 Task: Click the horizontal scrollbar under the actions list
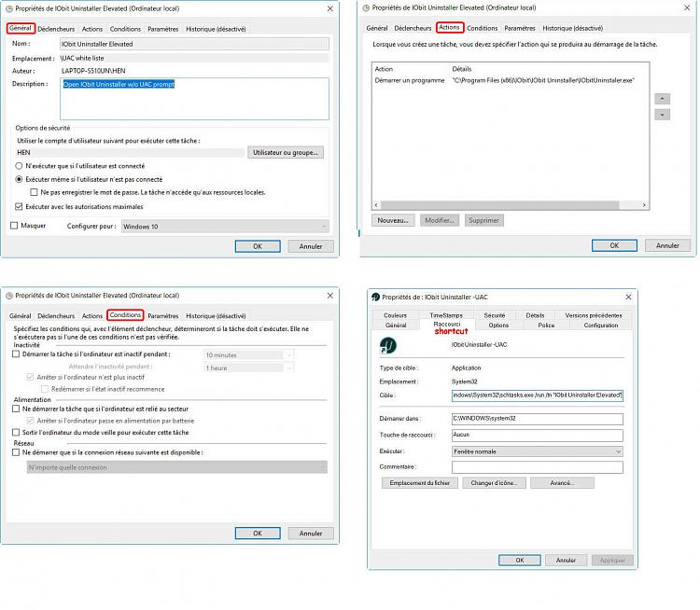click(x=499, y=205)
